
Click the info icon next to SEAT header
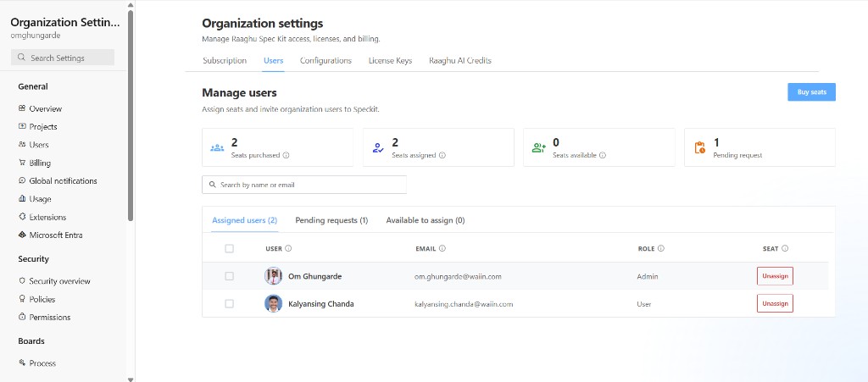click(785, 249)
